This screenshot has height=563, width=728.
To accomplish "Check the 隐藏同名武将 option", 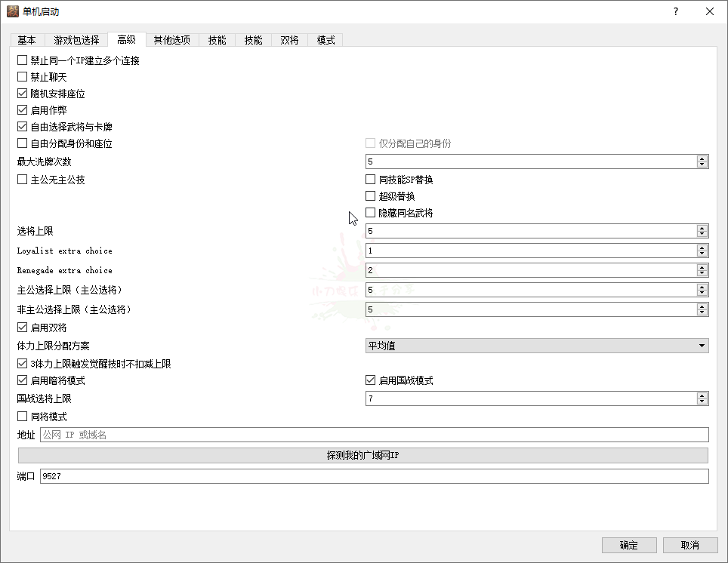I will click(x=371, y=213).
